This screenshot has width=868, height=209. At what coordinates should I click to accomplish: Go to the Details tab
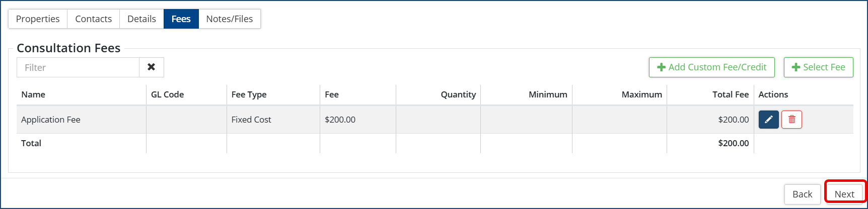141,19
